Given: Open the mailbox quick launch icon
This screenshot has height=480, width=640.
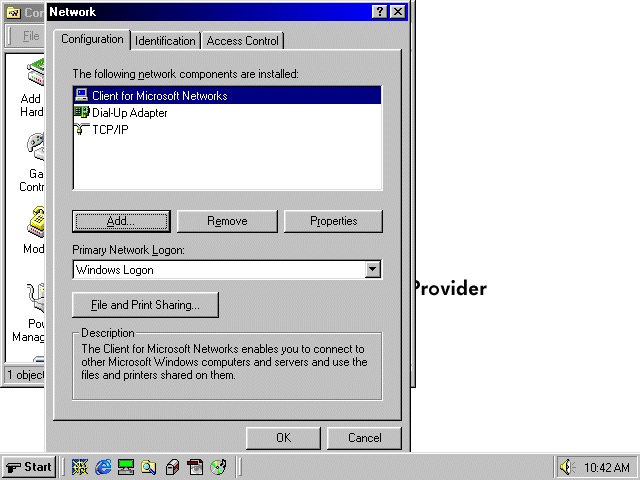Looking at the screenshot, I should pos(172,467).
